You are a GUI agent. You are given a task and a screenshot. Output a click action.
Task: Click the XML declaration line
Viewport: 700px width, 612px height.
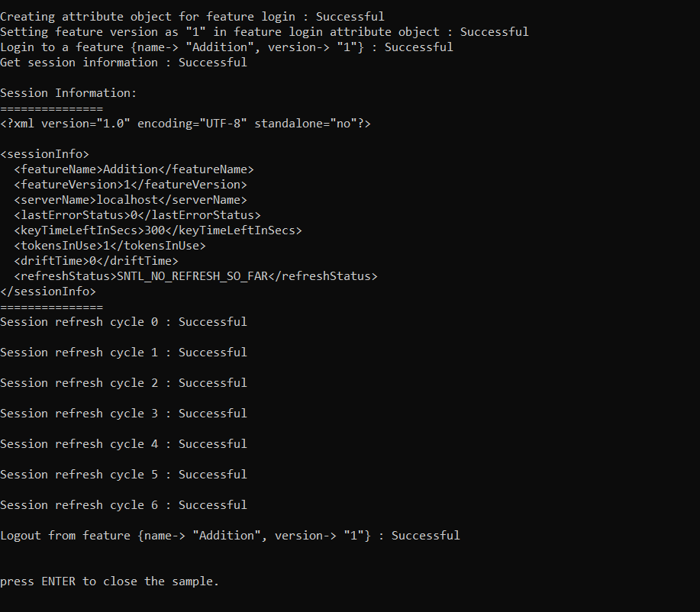pos(185,123)
